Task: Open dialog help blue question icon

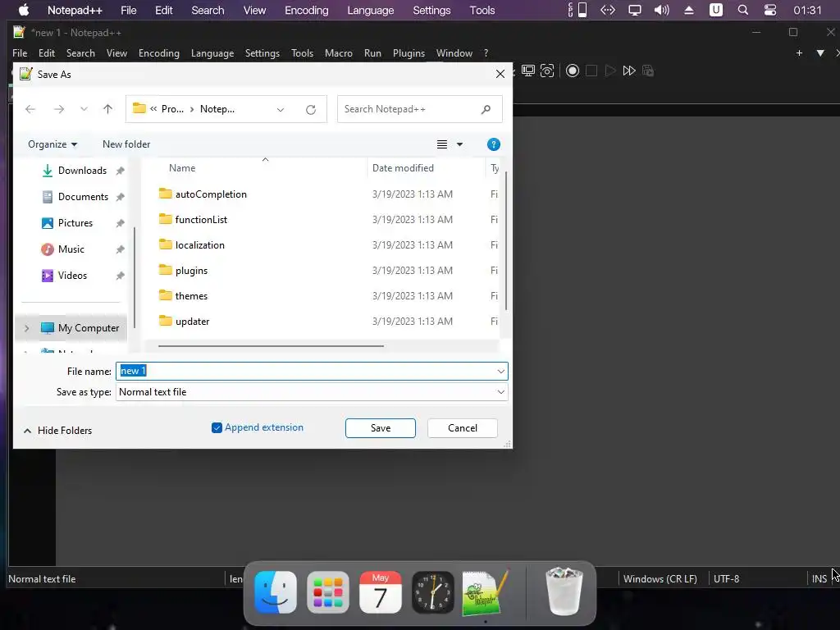Action: click(493, 144)
